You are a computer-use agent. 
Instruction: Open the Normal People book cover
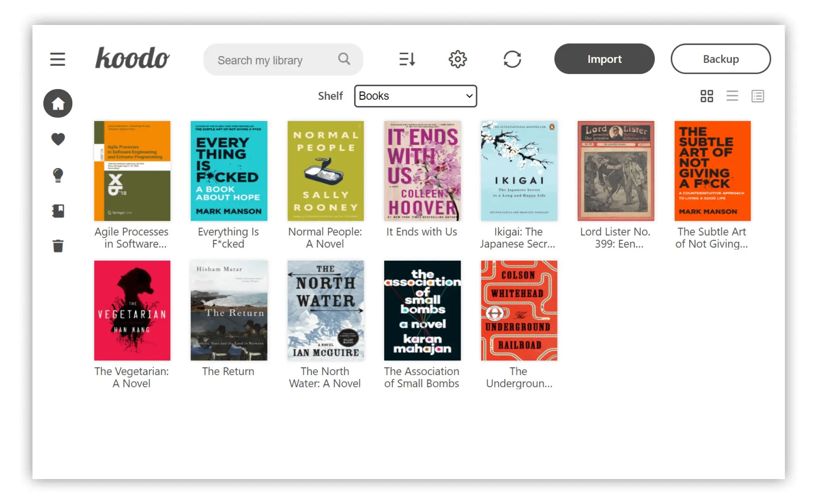(x=325, y=171)
